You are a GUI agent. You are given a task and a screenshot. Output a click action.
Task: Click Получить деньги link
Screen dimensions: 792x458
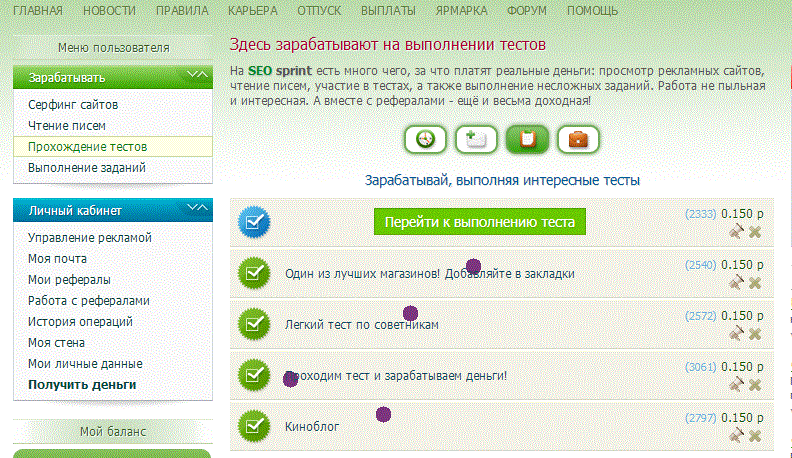(82, 385)
